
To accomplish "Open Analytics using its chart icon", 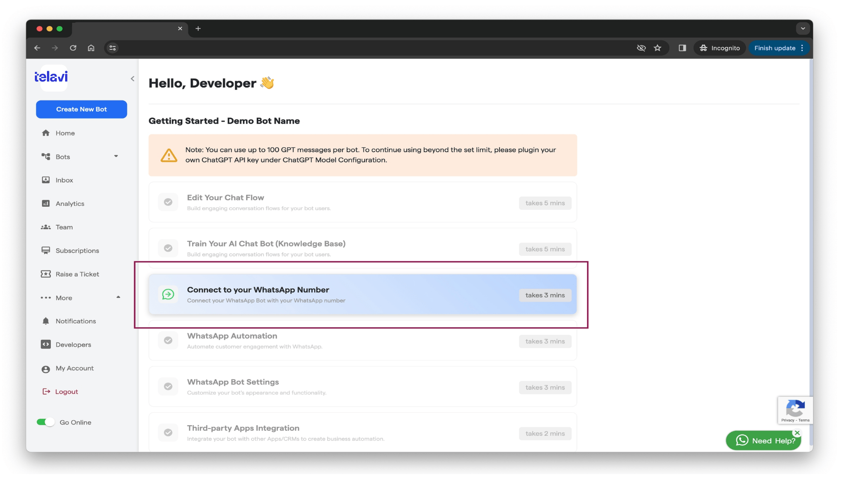I will pos(46,204).
